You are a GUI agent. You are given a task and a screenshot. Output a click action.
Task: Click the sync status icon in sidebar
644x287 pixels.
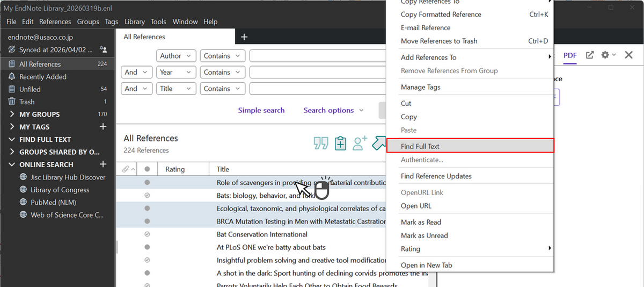click(12, 49)
